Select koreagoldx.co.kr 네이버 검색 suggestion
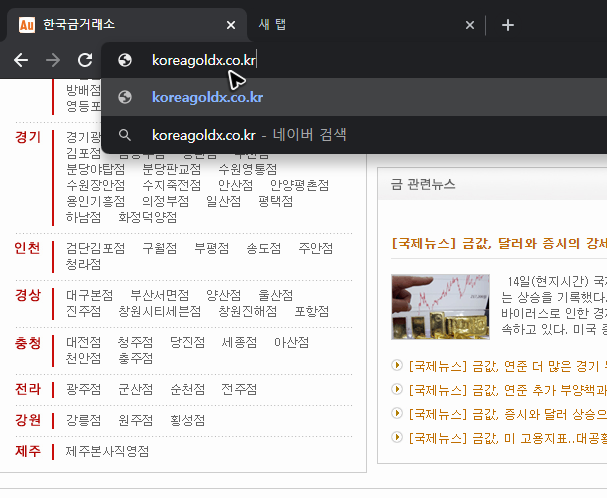 [x=354, y=135]
